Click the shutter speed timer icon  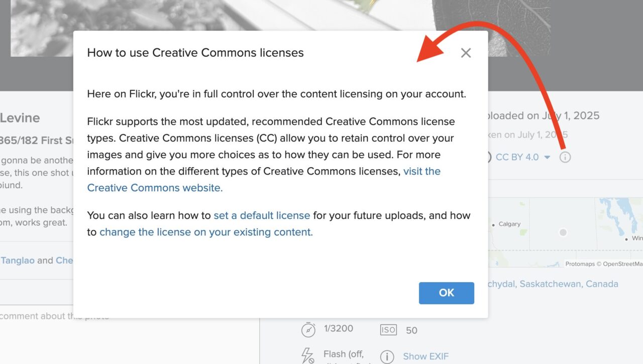point(308,329)
